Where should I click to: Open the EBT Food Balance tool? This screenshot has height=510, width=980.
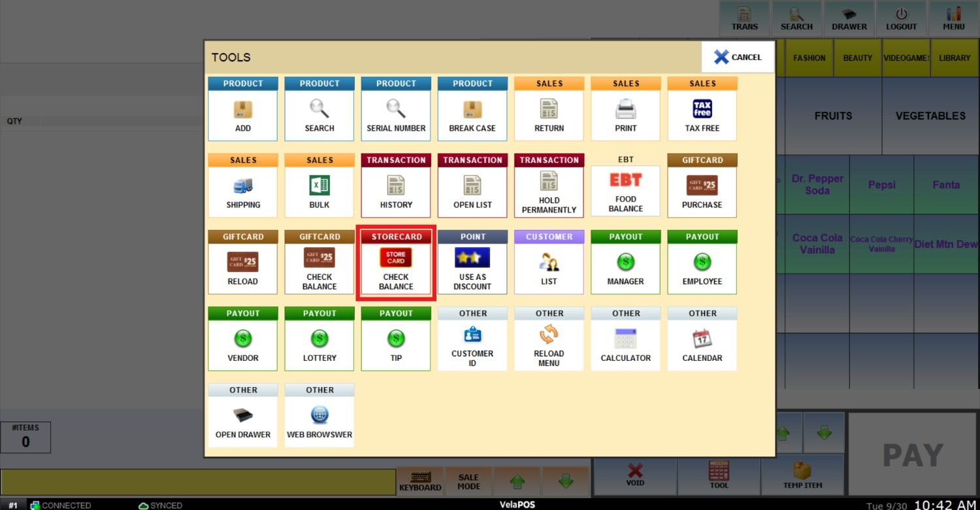coord(626,192)
